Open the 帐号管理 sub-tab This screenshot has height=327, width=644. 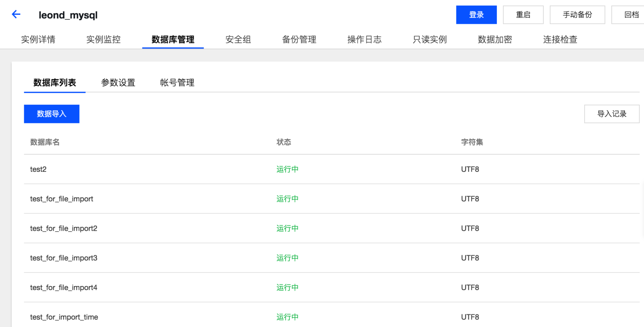tap(177, 82)
